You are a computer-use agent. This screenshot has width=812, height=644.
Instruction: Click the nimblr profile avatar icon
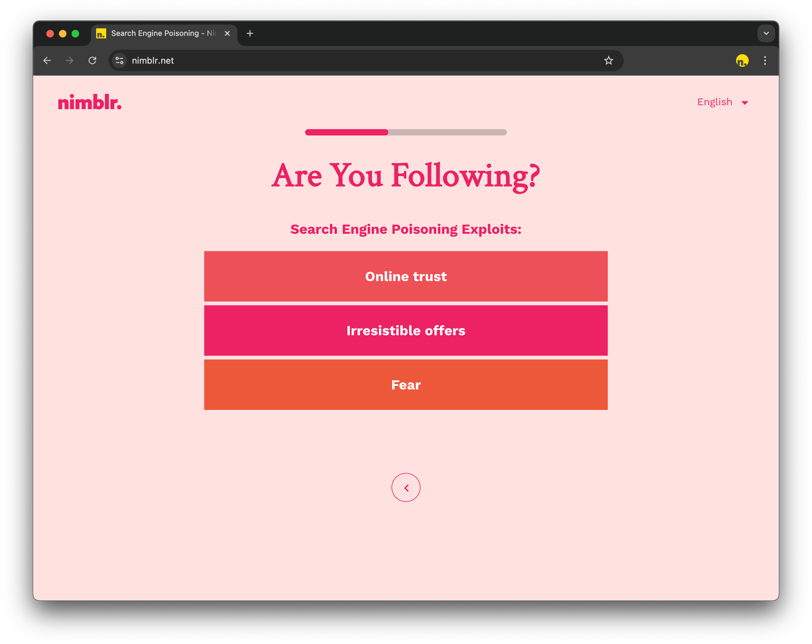click(x=741, y=60)
